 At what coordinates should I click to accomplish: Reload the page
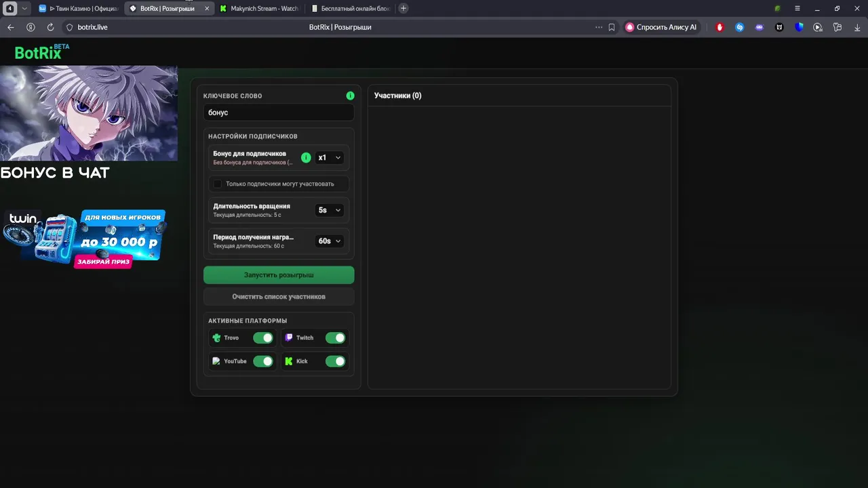[x=50, y=27]
